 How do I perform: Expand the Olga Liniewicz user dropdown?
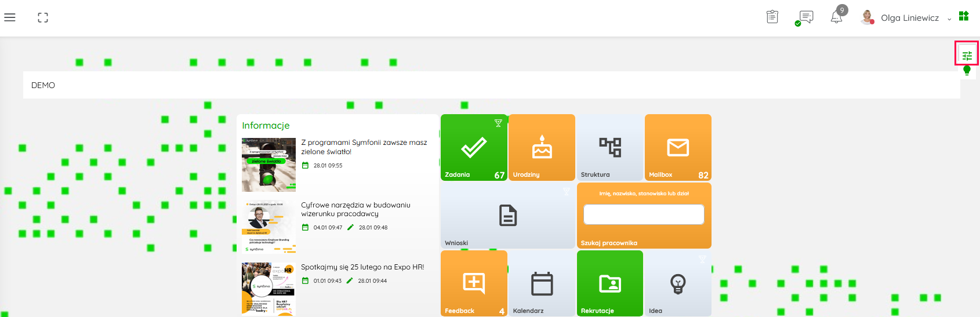click(x=909, y=18)
